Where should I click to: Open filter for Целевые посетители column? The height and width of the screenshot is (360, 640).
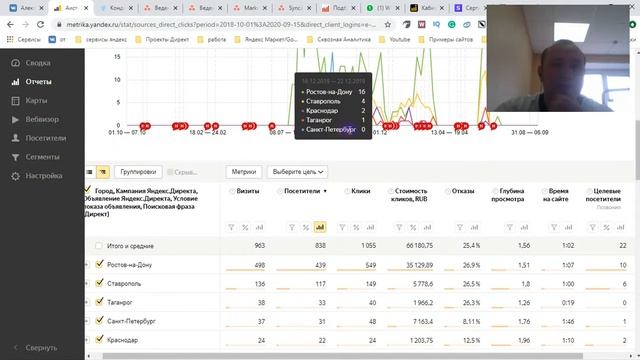(x=592, y=227)
